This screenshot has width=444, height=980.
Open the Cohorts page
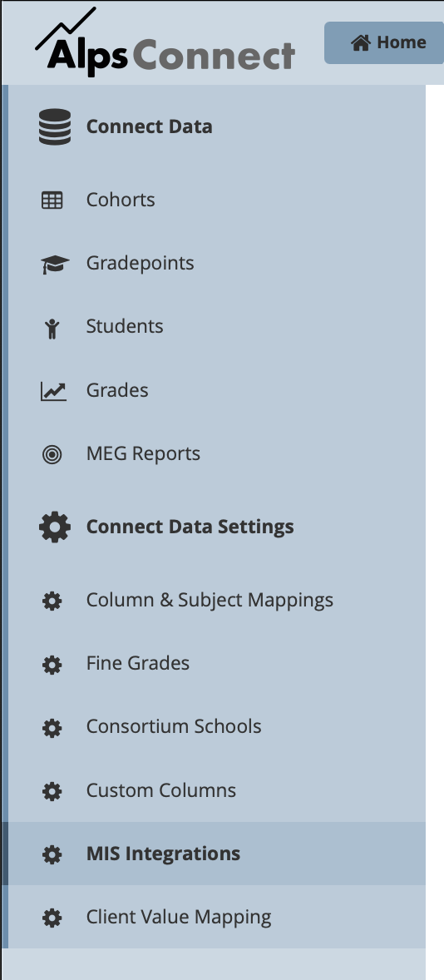[121, 200]
